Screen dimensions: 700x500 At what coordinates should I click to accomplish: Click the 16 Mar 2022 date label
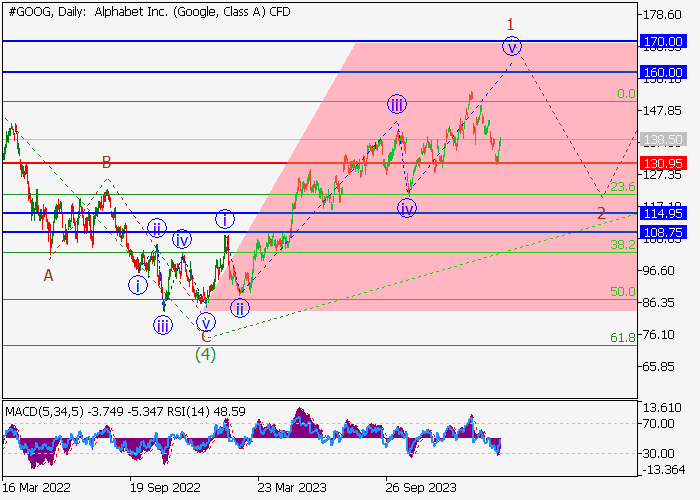36,487
